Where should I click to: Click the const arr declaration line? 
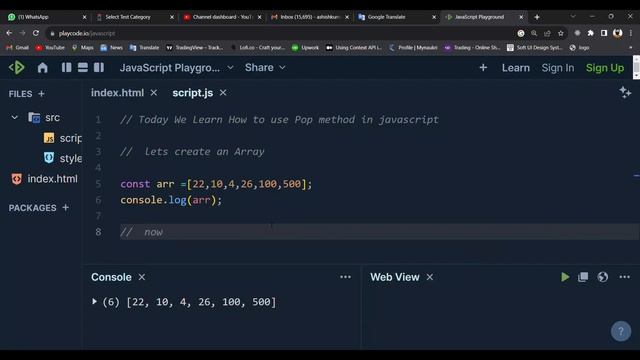click(x=216, y=184)
